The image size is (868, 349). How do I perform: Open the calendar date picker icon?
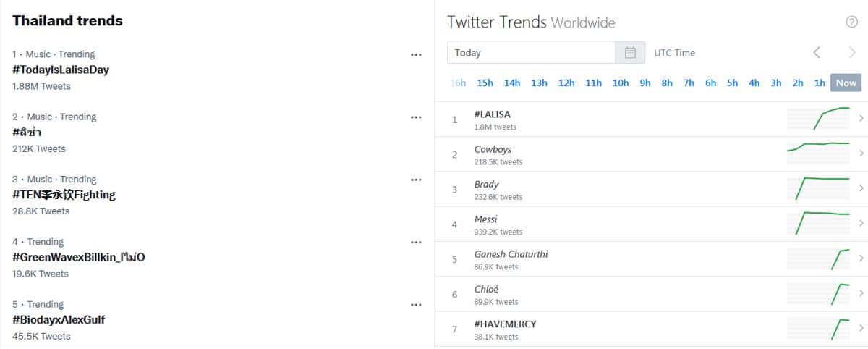click(630, 52)
